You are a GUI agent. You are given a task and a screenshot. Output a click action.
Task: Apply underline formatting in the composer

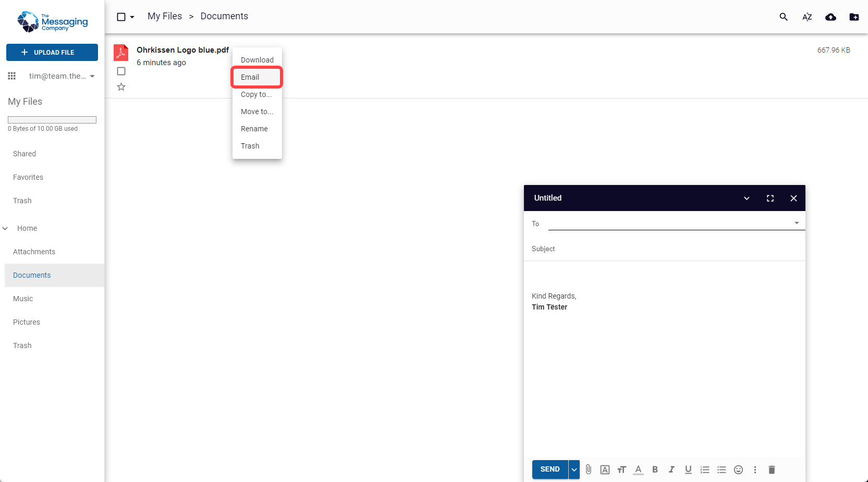click(x=688, y=469)
